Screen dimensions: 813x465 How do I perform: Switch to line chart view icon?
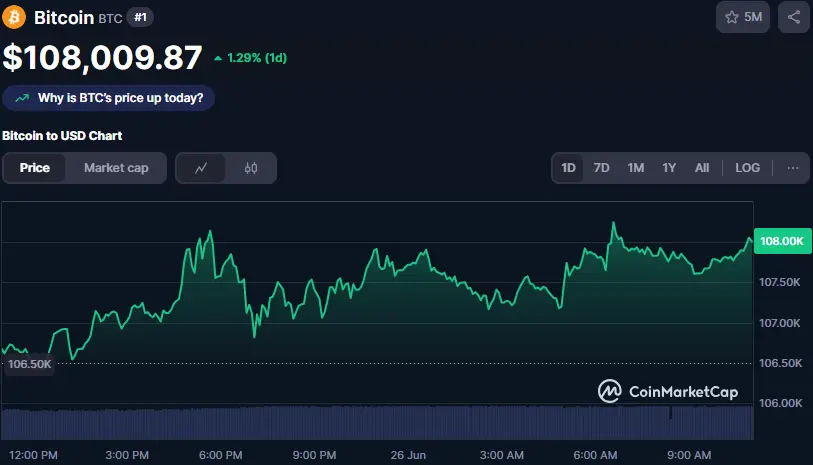(201, 168)
